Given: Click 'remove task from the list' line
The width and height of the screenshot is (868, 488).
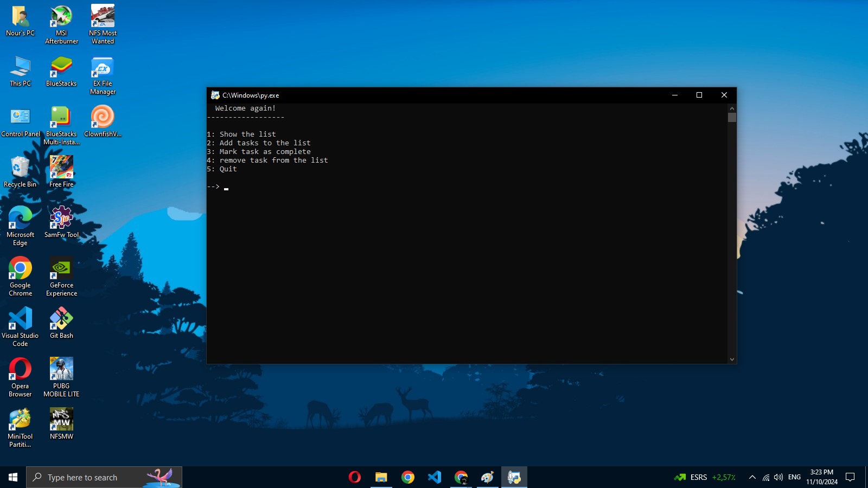Looking at the screenshot, I should [x=267, y=160].
